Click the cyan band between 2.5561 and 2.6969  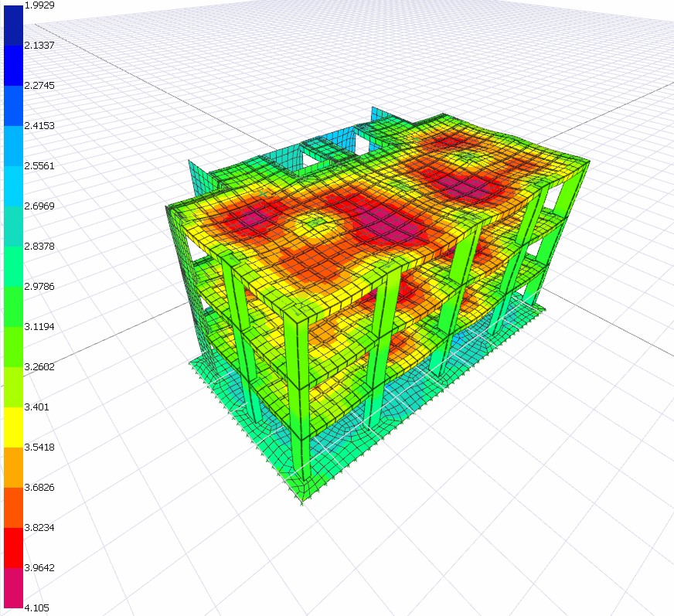(x=13, y=185)
